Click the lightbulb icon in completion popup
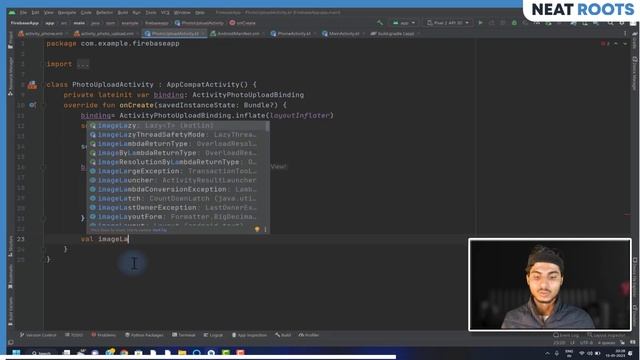Image resolution: width=640 pixels, height=360 pixels. click(257, 230)
